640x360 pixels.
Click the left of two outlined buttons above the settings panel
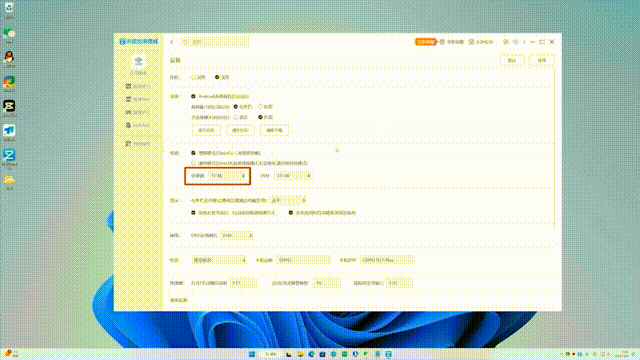[x=512, y=60]
